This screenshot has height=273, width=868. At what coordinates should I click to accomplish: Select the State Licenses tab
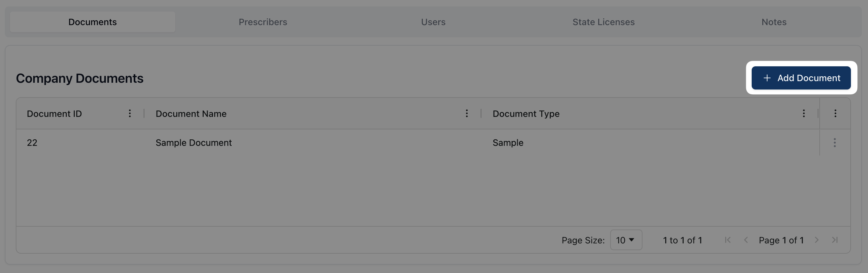point(603,22)
